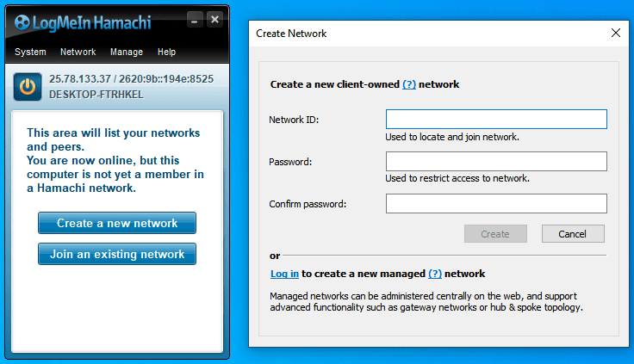The width and height of the screenshot is (634, 364).
Task: Open the Network menu
Action: coord(78,52)
